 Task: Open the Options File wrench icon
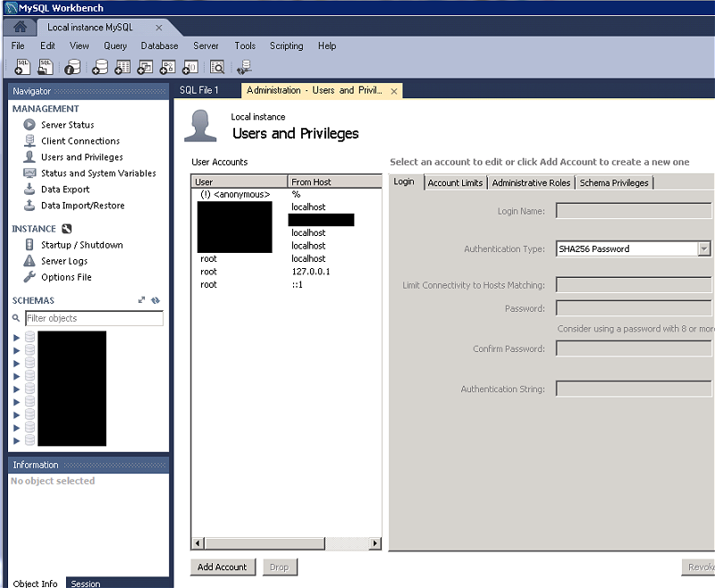click(x=29, y=277)
